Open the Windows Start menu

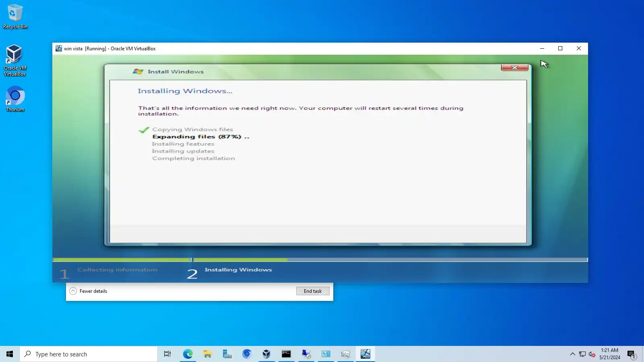click(10, 354)
